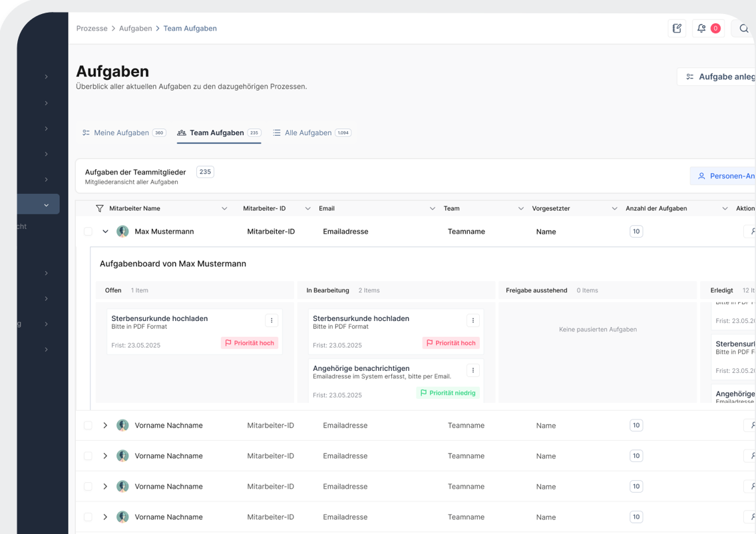756x534 pixels.
Task: Click the Aufgabe anlegen button
Action: pos(717,77)
